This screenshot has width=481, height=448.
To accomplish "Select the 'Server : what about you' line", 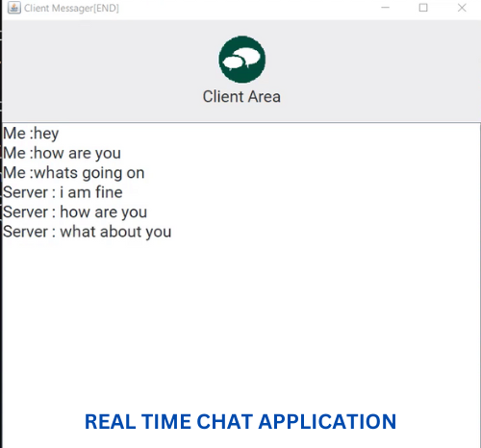I will point(88,232).
